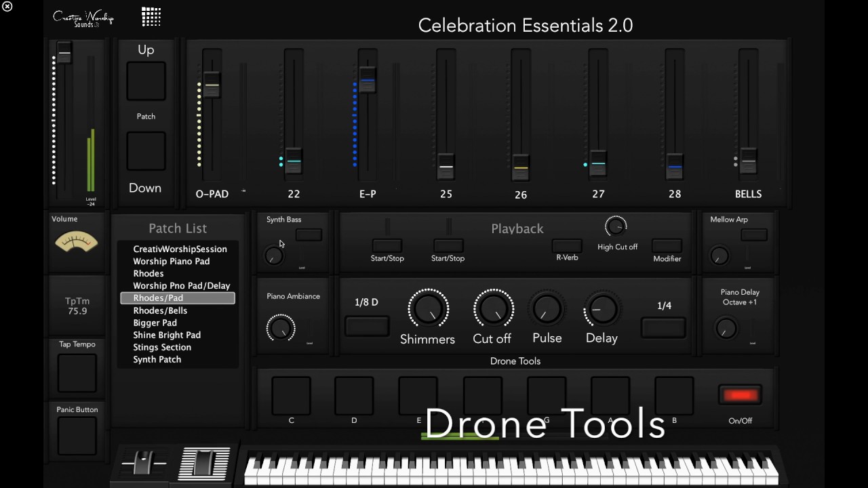Select Shine Bright Pad patch

pos(167,335)
